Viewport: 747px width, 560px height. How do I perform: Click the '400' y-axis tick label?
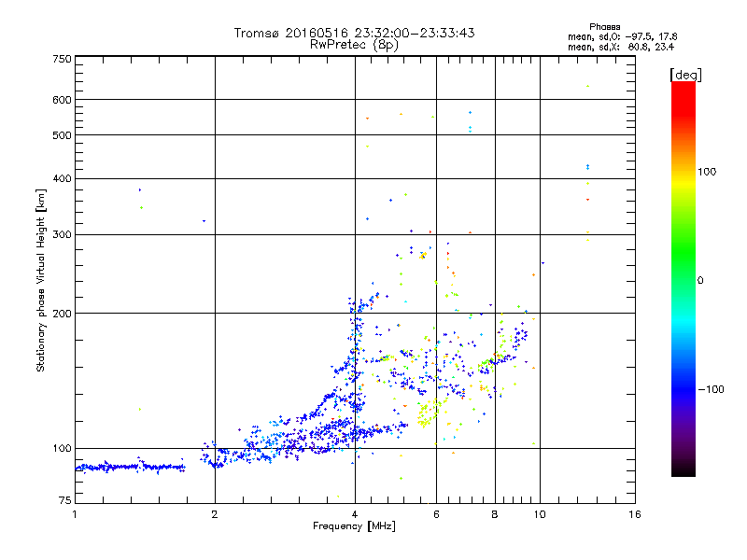click(63, 178)
